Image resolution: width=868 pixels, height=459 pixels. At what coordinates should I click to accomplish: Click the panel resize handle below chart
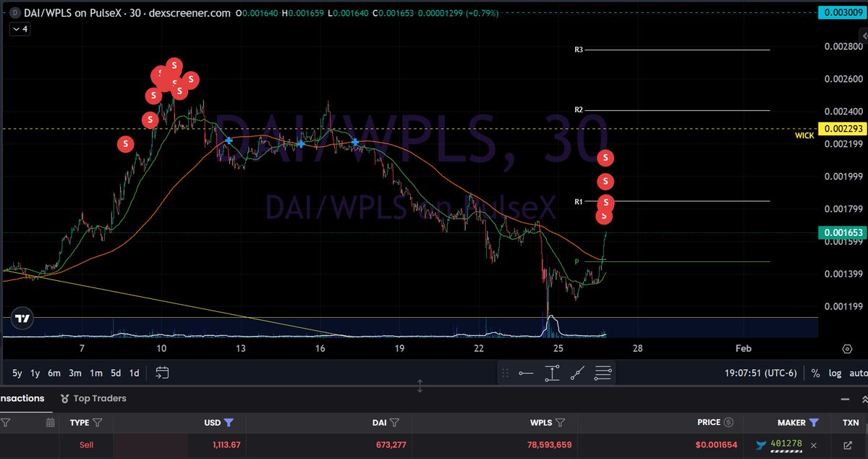tap(420, 386)
